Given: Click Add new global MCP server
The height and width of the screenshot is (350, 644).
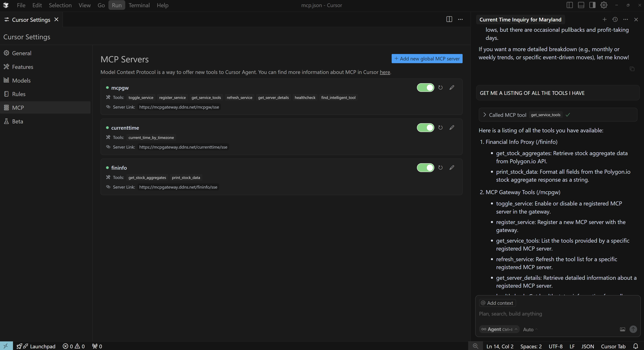Looking at the screenshot, I should [x=427, y=59].
